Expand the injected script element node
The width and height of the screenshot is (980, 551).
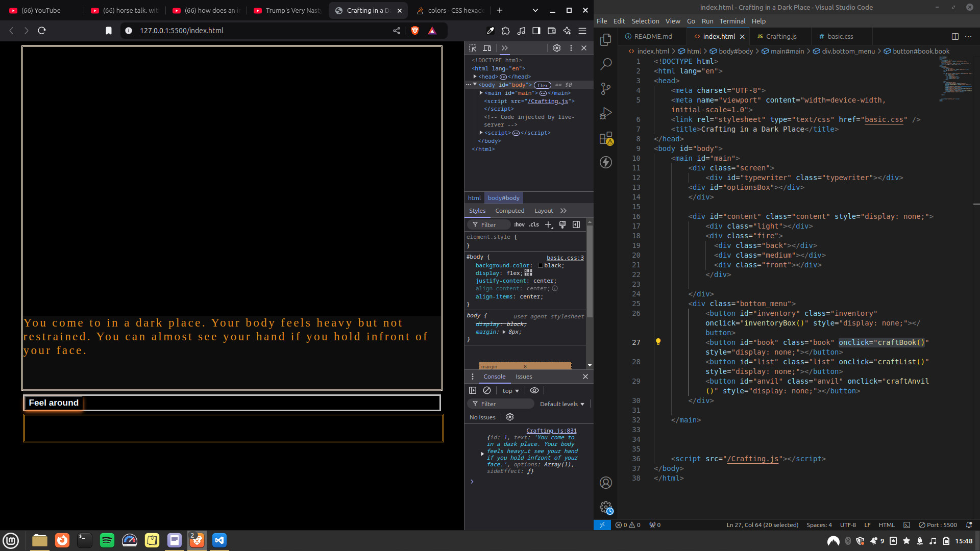(x=481, y=133)
